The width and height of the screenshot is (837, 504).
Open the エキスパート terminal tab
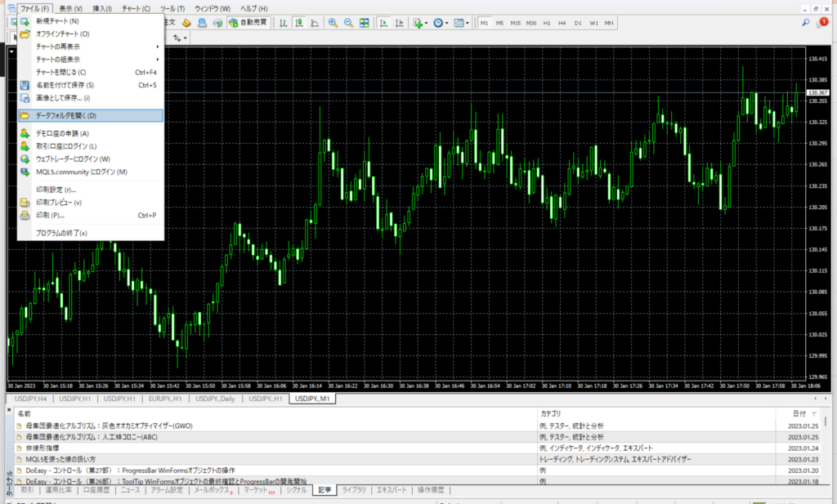[392, 489]
